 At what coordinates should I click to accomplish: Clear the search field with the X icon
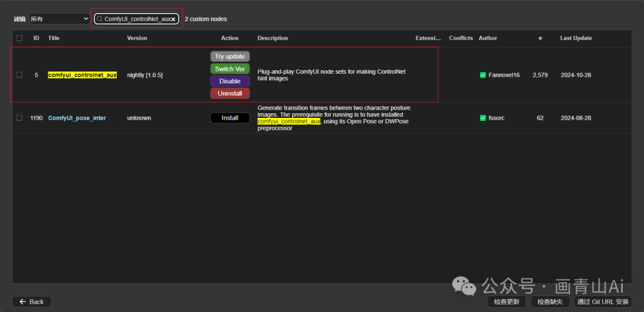[x=174, y=19]
